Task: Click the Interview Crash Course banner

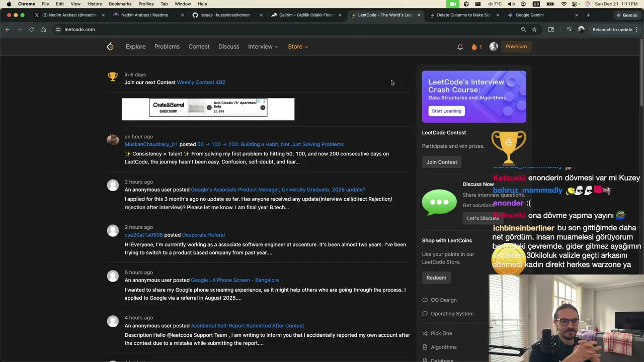Action: [474, 97]
